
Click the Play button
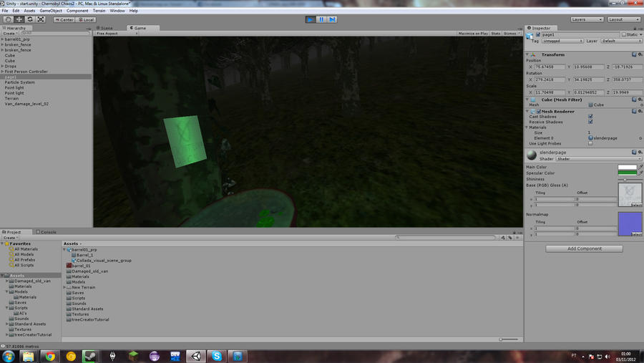click(x=311, y=19)
